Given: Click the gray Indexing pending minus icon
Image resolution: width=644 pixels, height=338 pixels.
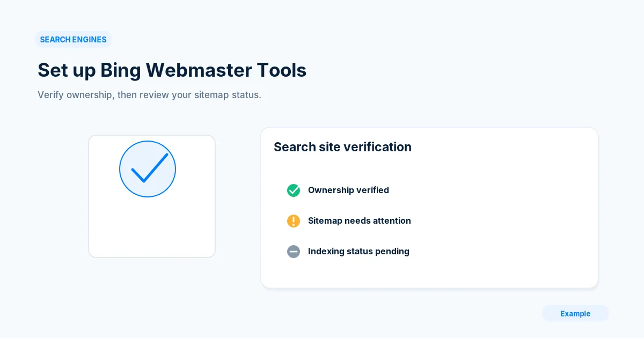Looking at the screenshot, I should (x=294, y=252).
